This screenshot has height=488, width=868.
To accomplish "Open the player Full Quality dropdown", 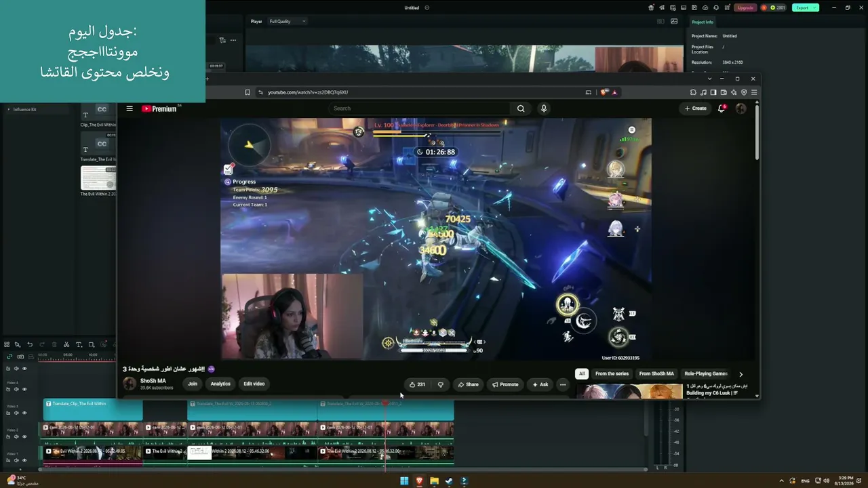I will point(288,21).
